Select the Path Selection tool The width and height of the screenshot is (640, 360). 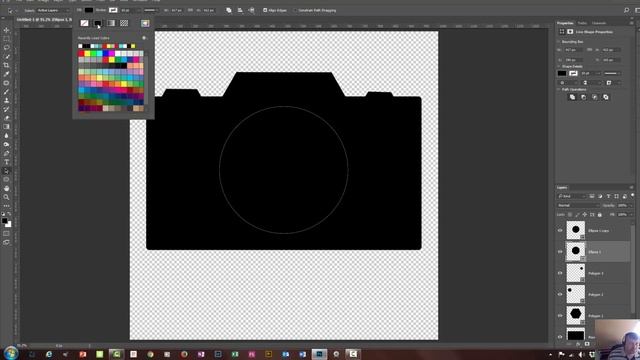[x=7, y=171]
